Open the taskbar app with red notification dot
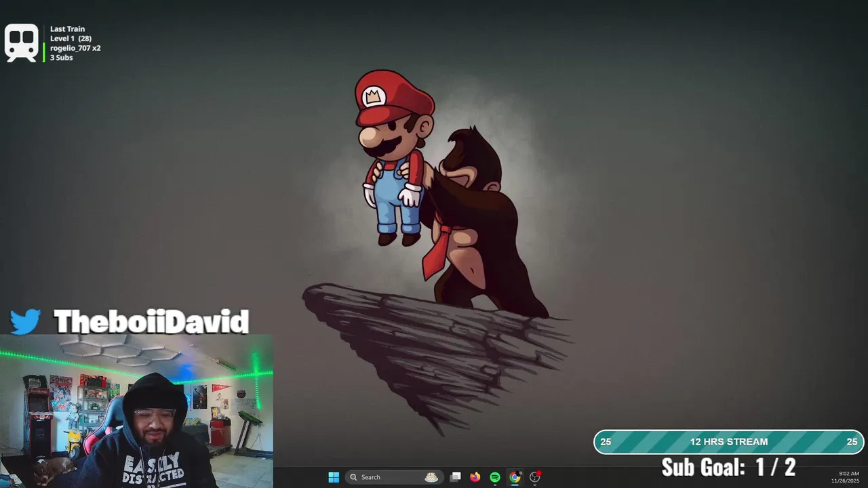The height and width of the screenshot is (488, 868). 535,477
